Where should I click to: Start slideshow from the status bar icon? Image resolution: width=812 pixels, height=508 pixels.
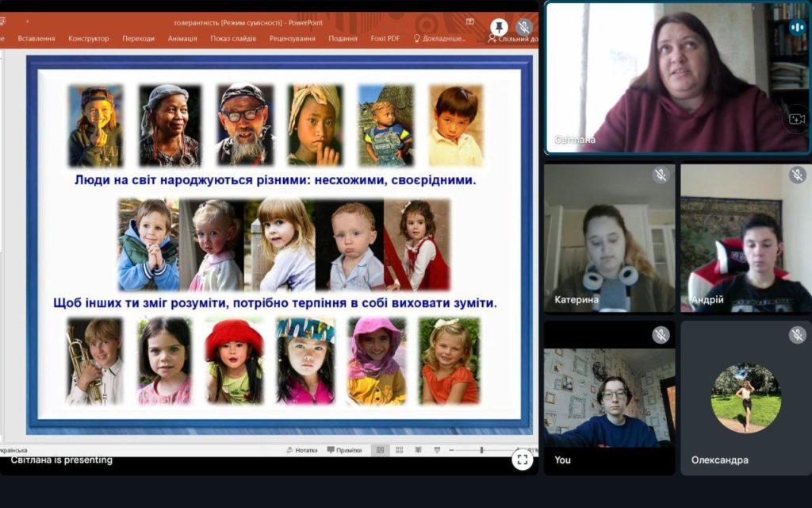[437, 450]
